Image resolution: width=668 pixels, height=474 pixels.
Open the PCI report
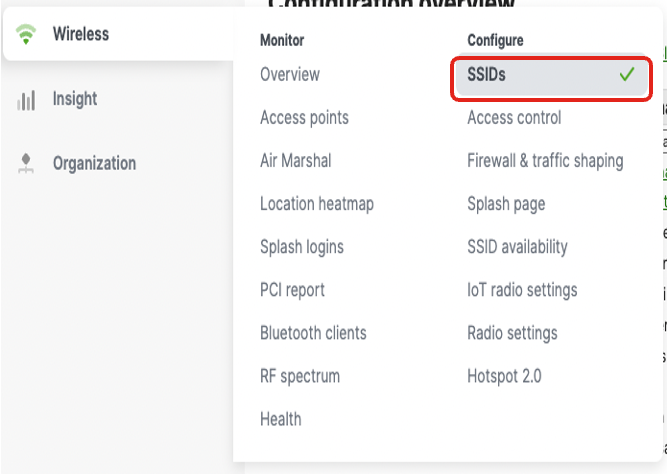[x=292, y=290]
